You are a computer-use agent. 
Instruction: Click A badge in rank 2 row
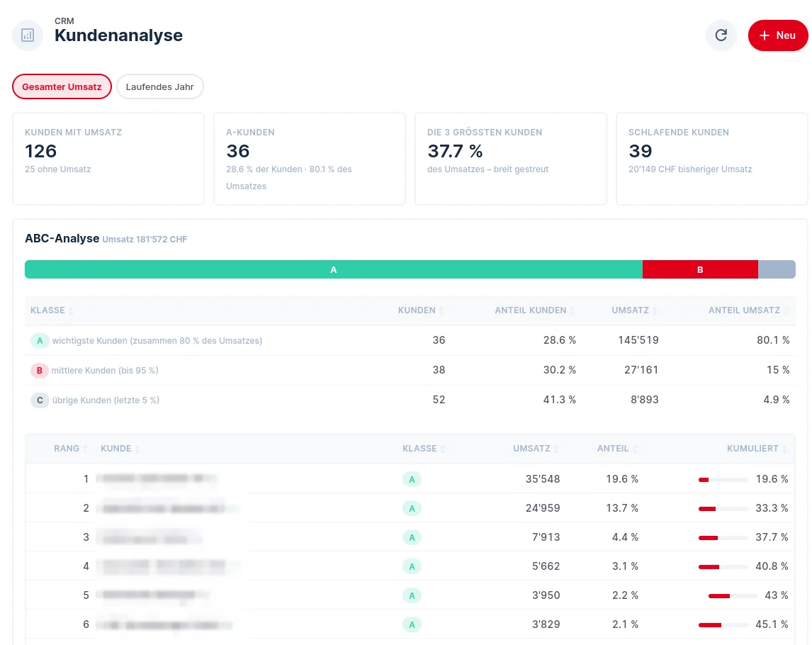[412, 508]
